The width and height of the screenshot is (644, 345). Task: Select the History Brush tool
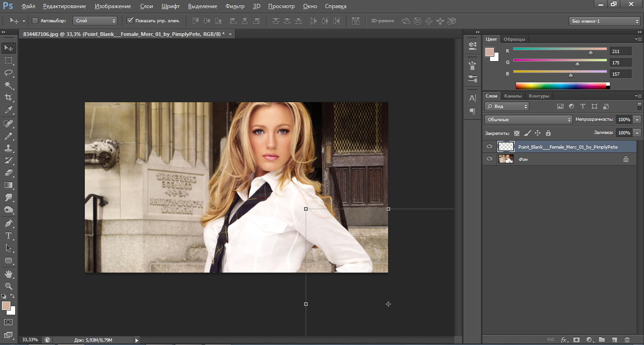[x=9, y=160]
